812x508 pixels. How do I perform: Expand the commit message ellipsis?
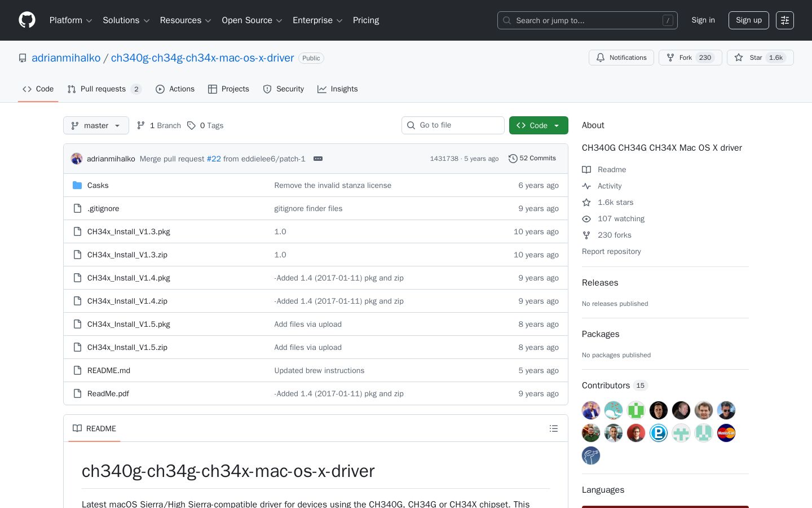point(318,159)
